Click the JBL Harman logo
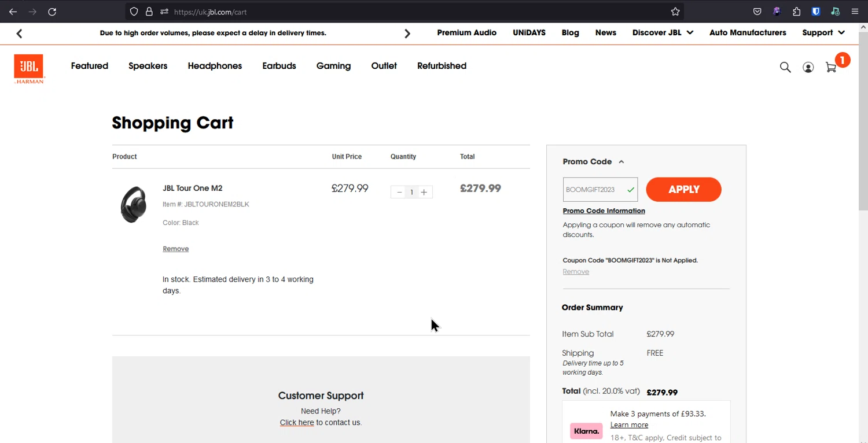 (x=29, y=69)
